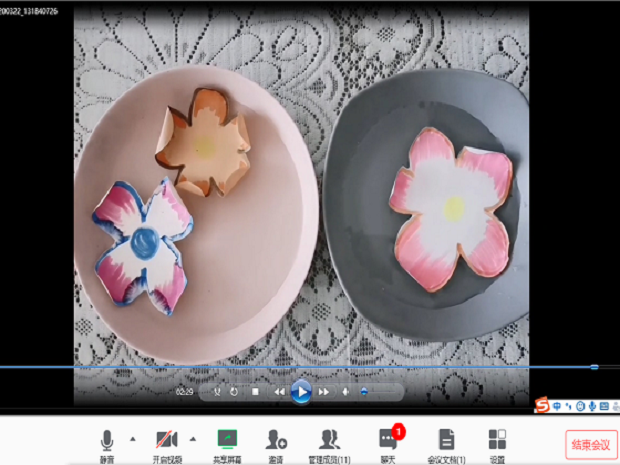Click the rewind button in media player
This screenshot has width=620, height=465.
click(x=279, y=392)
